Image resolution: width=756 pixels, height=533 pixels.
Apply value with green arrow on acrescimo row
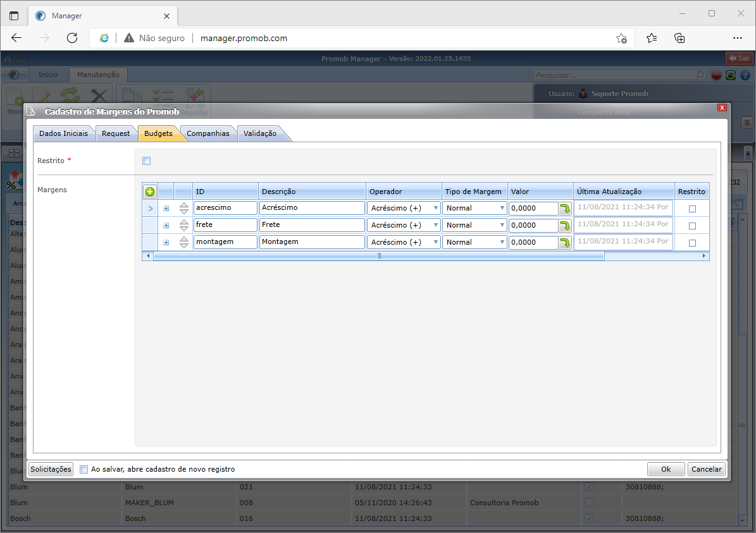click(565, 209)
